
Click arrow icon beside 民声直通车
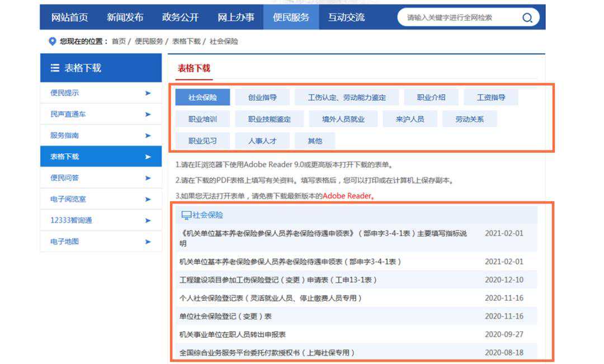tap(148, 115)
